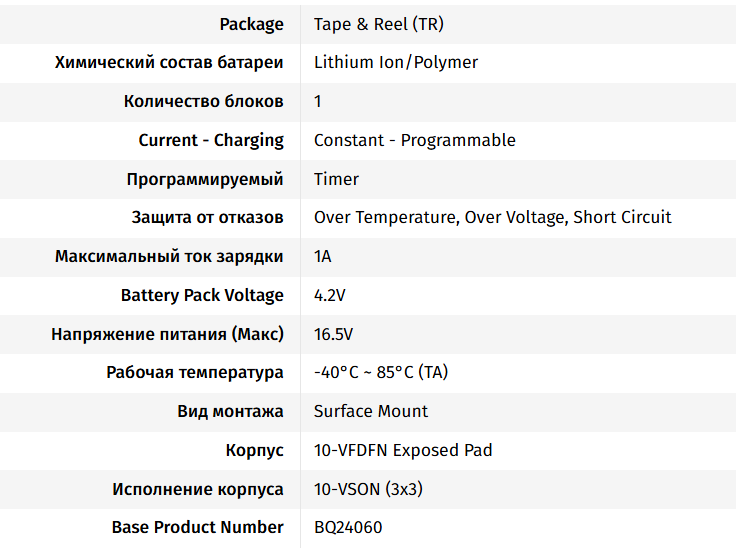Click the Battery Pack Voltage label
Screen dimensions: 736x548
tap(202, 295)
